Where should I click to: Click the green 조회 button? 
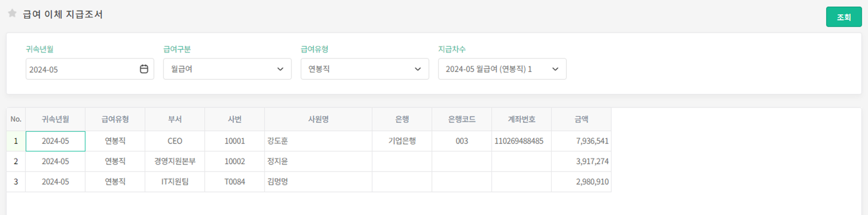pyautogui.click(x=843, y=17)
